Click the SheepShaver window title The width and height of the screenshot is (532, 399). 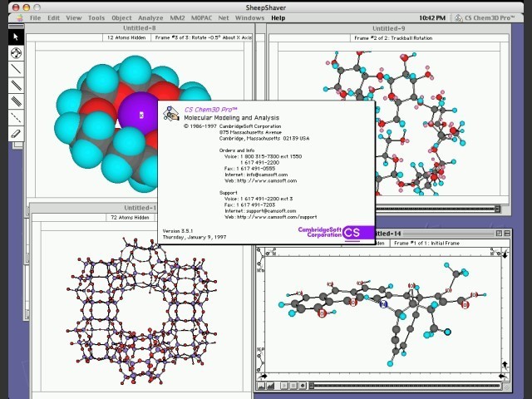pyautogui.click(x=266, y=7)
